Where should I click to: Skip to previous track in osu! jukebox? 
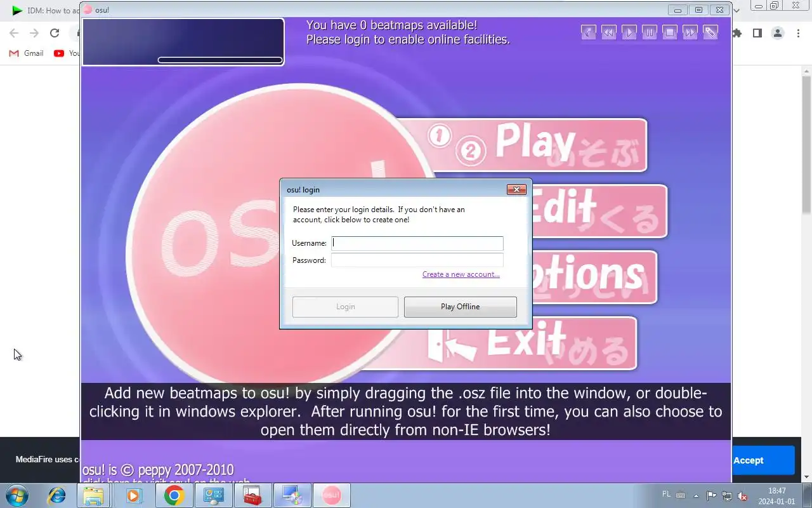coord(609,32)
